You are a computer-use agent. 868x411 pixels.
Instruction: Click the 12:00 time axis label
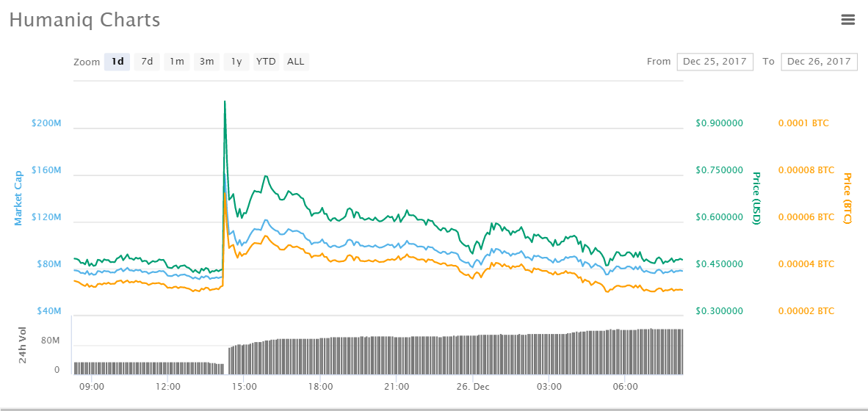pos(168,386)
